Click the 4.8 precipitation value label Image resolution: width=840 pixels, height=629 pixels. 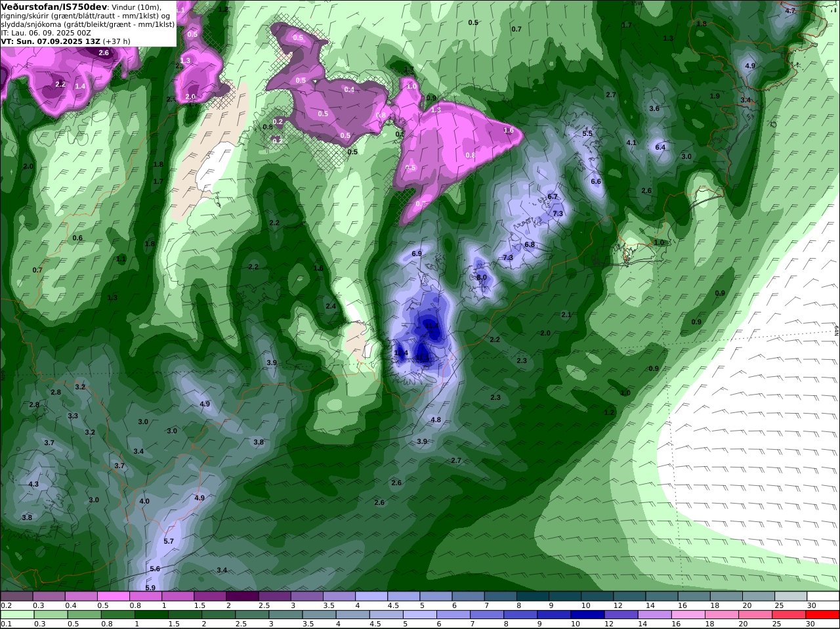click(x=436, y=420)
